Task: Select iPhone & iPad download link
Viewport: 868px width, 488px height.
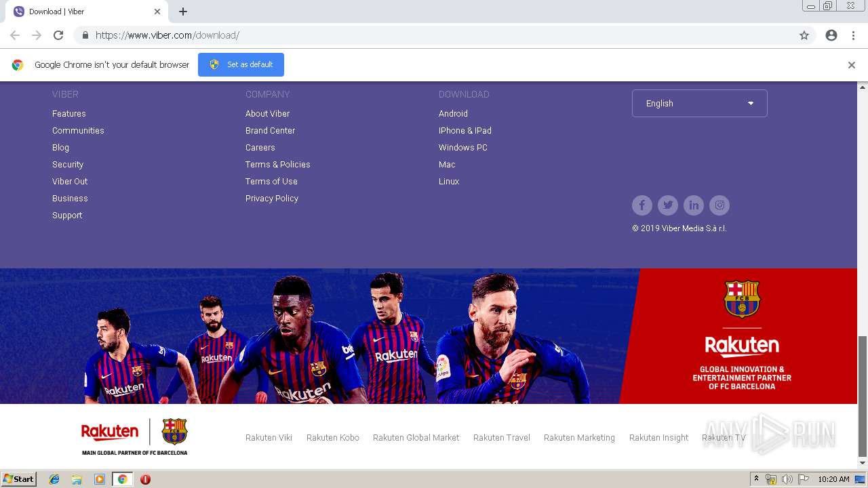Action: coord(465,131)
